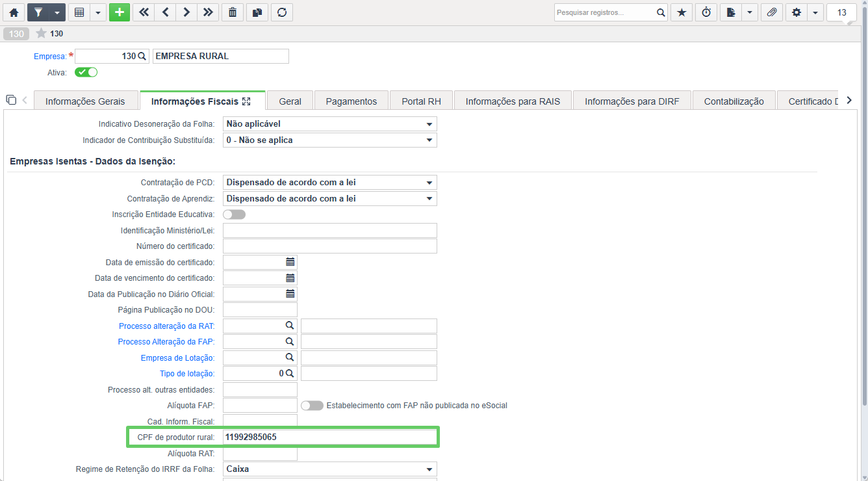
Task: Go to the next record
Action: [x=186, y=12]
